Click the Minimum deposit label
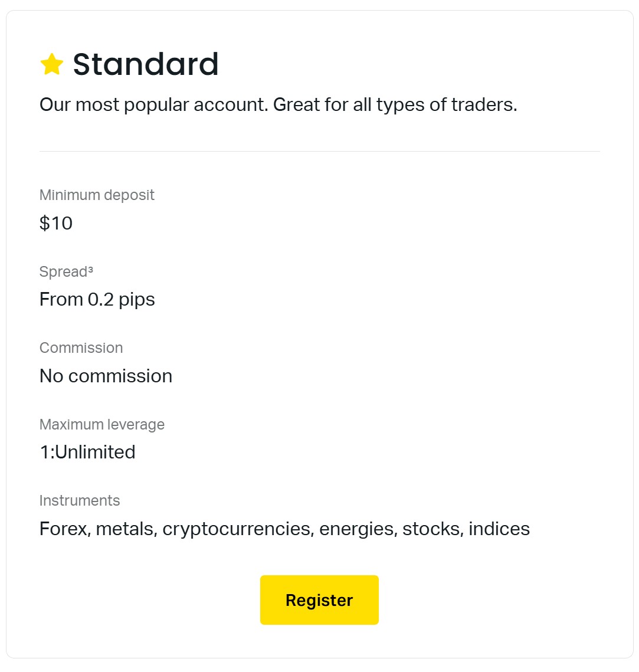The image size is (639, 672). (97, 195)
